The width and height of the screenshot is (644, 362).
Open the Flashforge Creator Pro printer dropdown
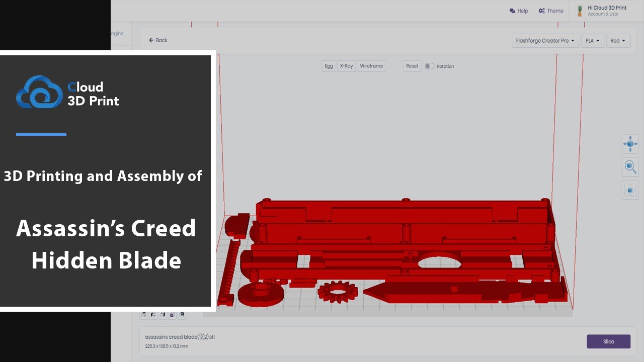coord(545,41)
